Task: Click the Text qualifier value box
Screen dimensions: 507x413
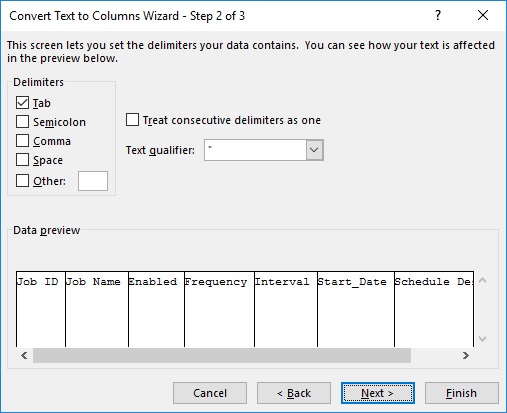Action: coord(255,150)
